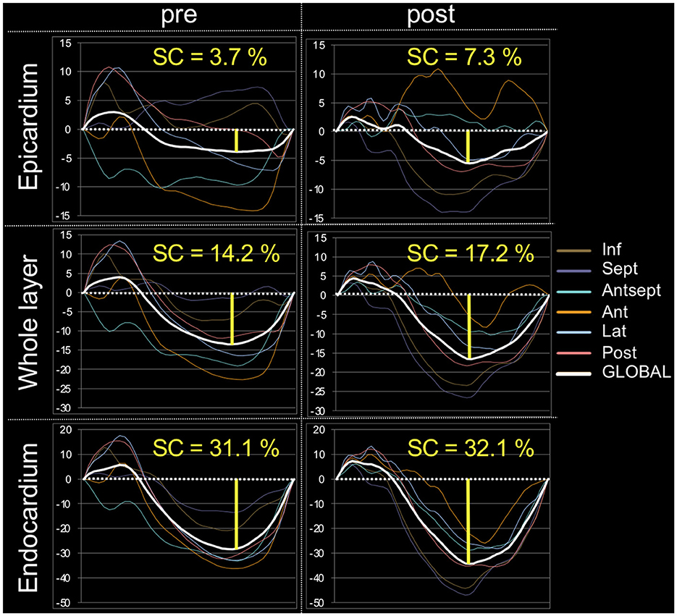Select the "Endocardium" row label
Image resolution: width=677 pixels, height=616 pixels.
(28, 517)
